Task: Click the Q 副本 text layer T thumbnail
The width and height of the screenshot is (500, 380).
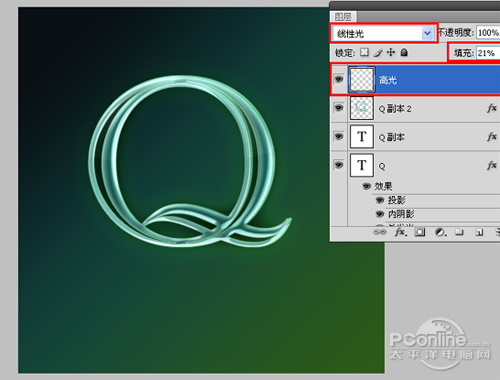Action: tap(362, 136)
